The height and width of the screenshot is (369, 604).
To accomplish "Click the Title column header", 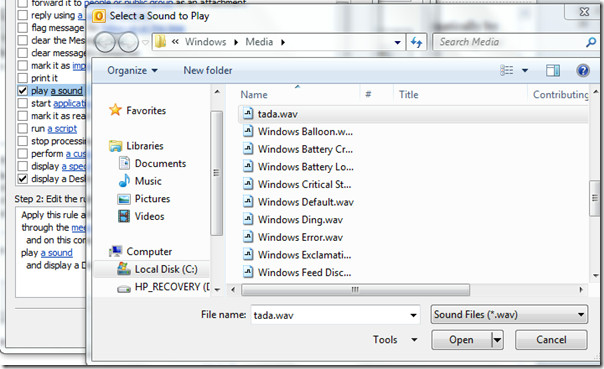I will (408, 94).
